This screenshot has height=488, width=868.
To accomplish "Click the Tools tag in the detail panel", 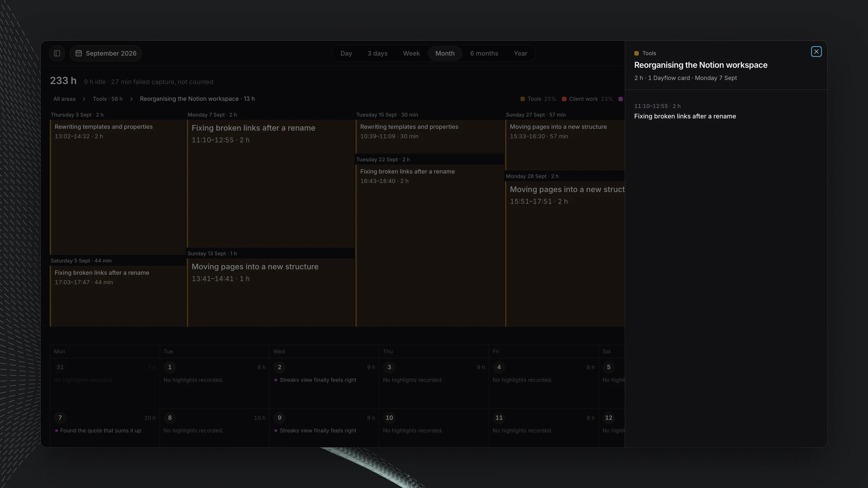I will (645, 53).
